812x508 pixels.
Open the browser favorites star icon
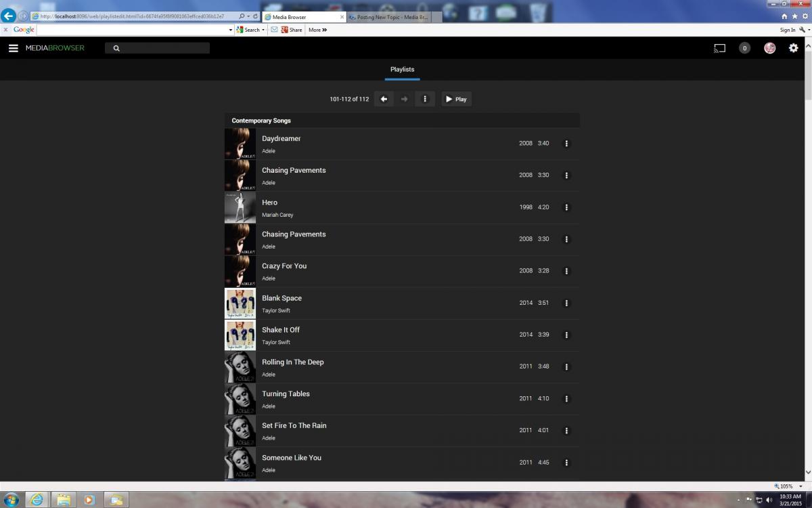794,16
